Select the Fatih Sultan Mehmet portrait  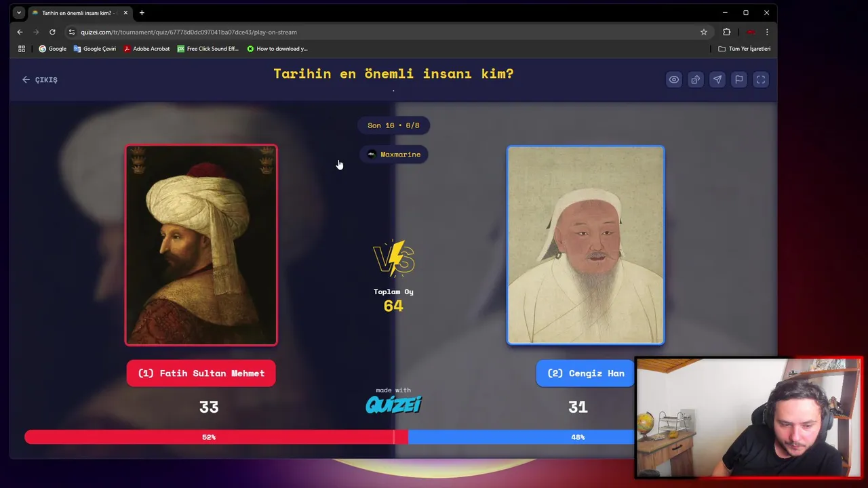[x=201, y=245]
